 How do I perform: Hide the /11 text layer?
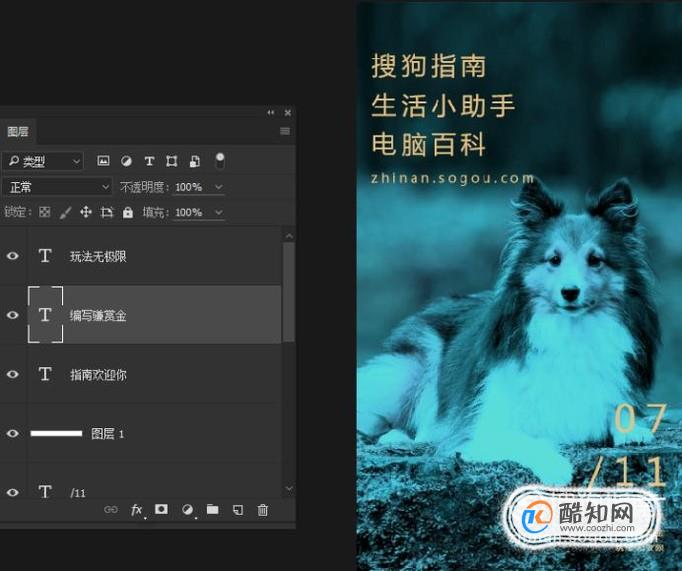tap(13, 492)
